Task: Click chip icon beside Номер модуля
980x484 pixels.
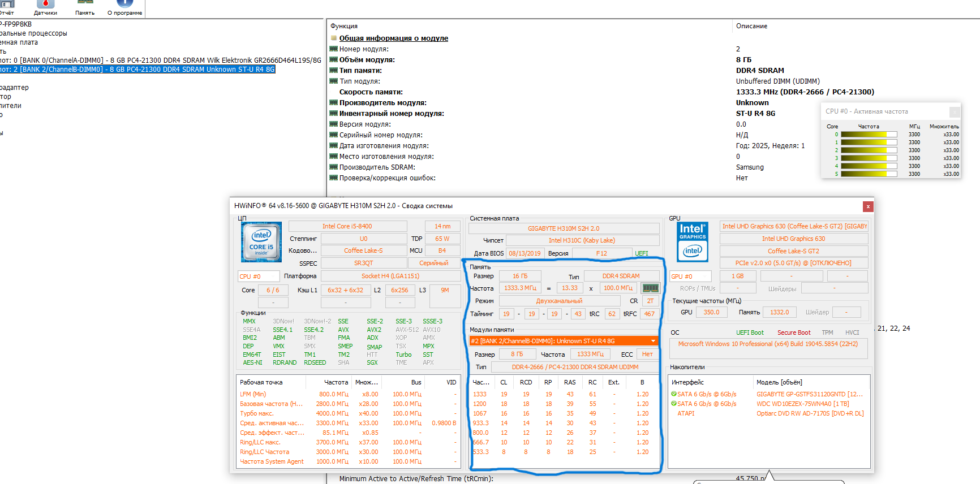Action: click(333, 49)
